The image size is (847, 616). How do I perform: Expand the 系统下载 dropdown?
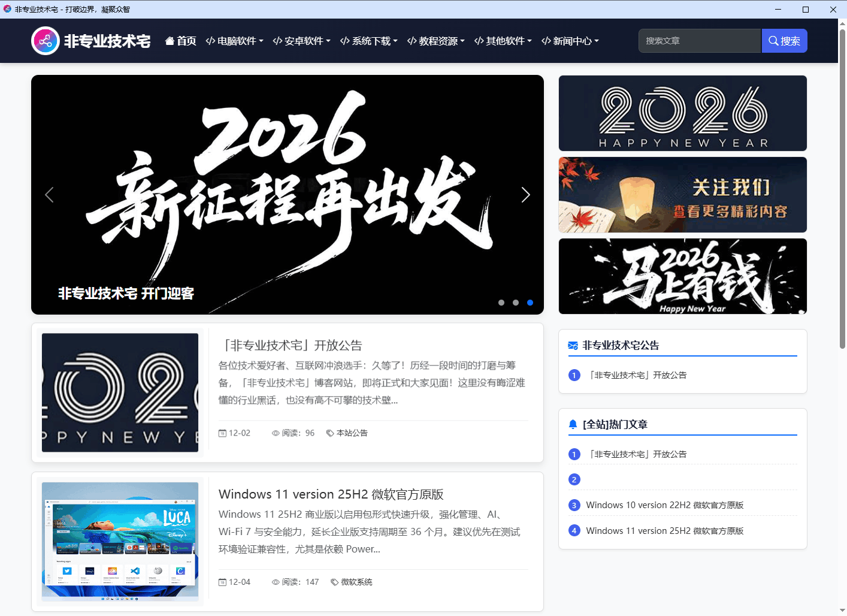coord(368,41)
